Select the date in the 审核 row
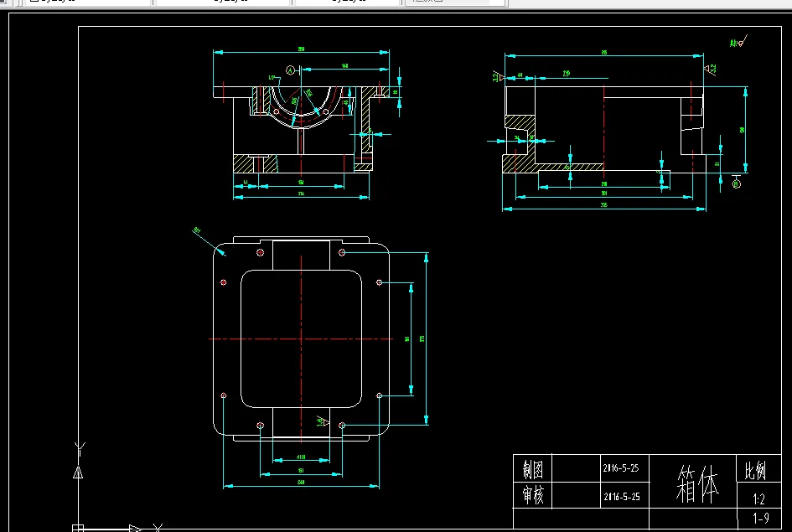This screenshot has width=792, height=532. [621, 497]
